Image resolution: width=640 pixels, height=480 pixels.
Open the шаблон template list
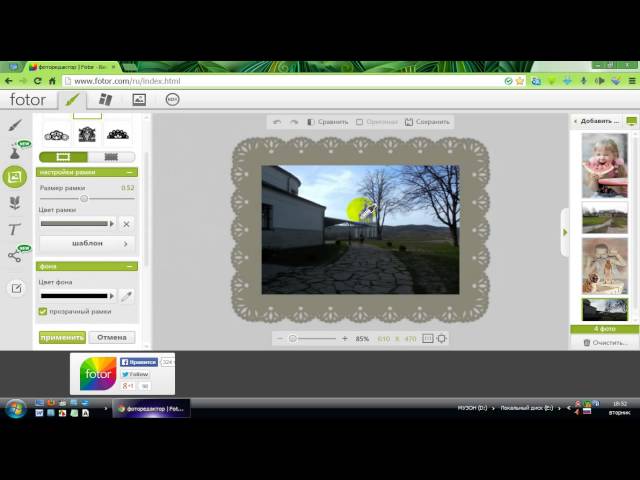(x=87, y=244)
